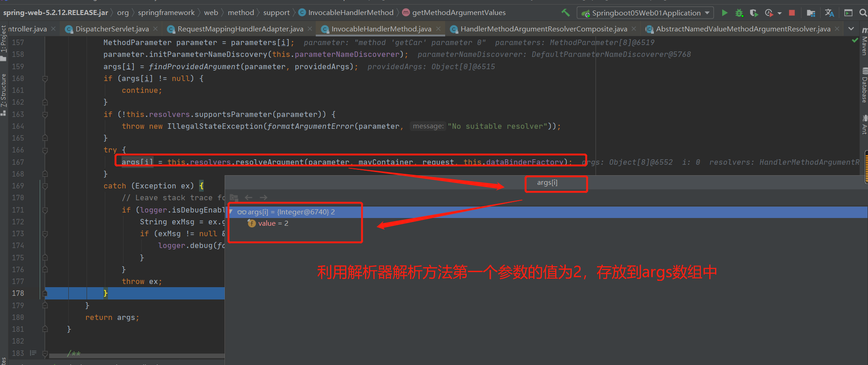The width and height of the screenshot is (868, 365).
Task: Click the support breadcrumb segment
Action: point(276,13)
